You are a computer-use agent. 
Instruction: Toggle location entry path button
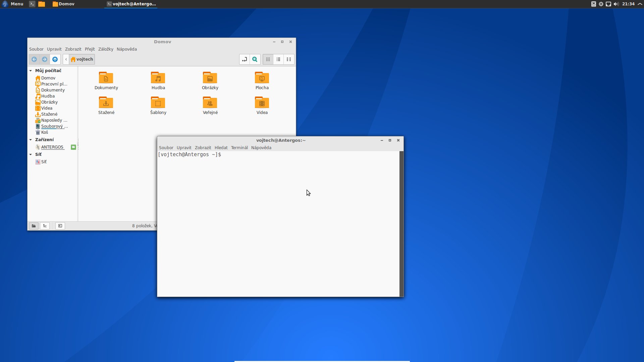pyautogui.click(x=245, y=59)
